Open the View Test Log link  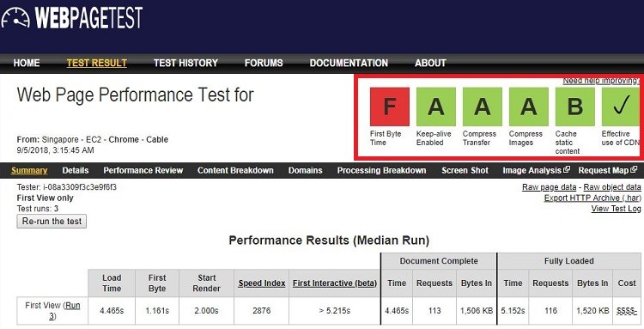[616, 209]
